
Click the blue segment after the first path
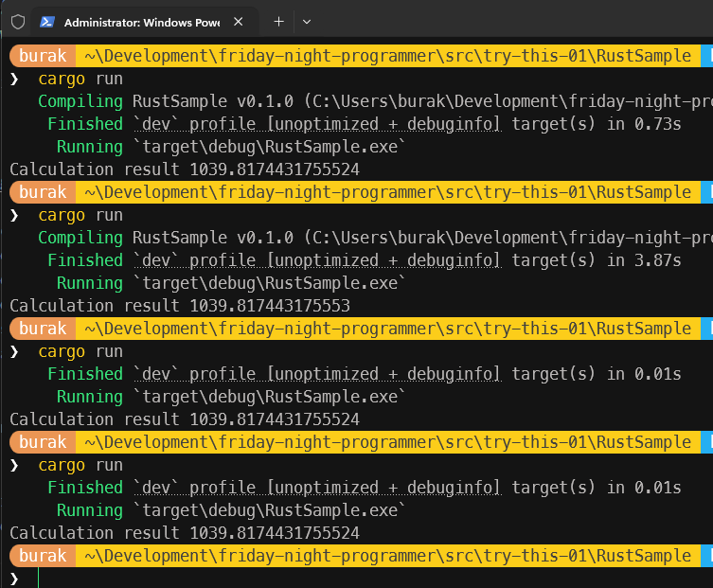(x=706, y=56)
